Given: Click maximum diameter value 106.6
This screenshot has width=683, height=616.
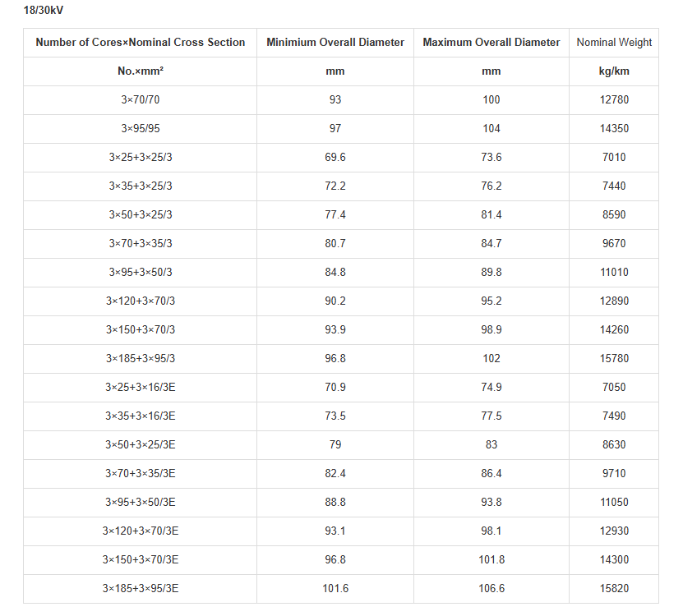Looking at the screenshot, I should click(491, 588).
